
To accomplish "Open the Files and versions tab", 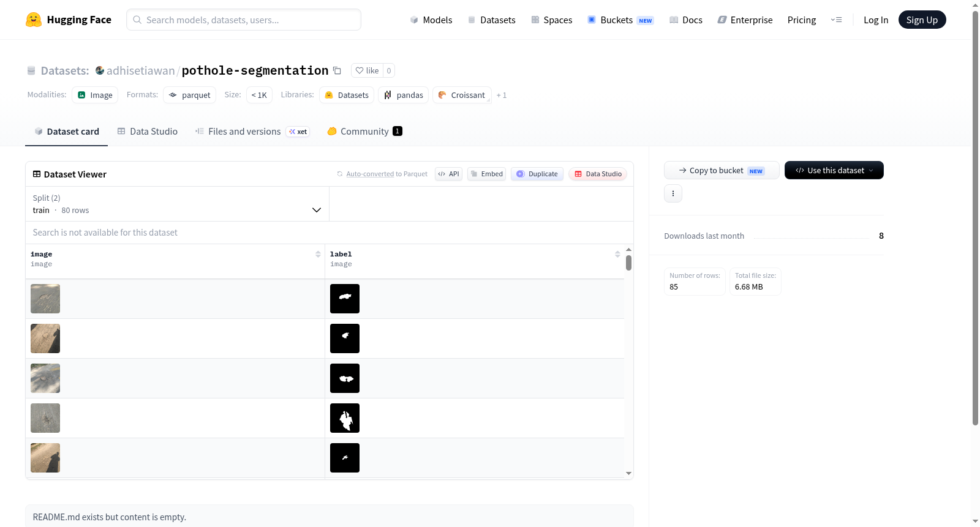I will point(252,131).
